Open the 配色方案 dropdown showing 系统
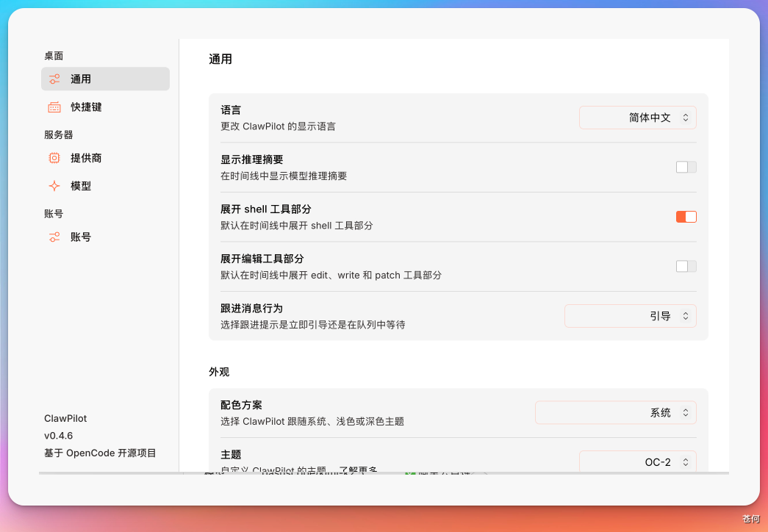The height and width of the screenshot is (532, 768). pyautogui.click(x=615, y=412)
